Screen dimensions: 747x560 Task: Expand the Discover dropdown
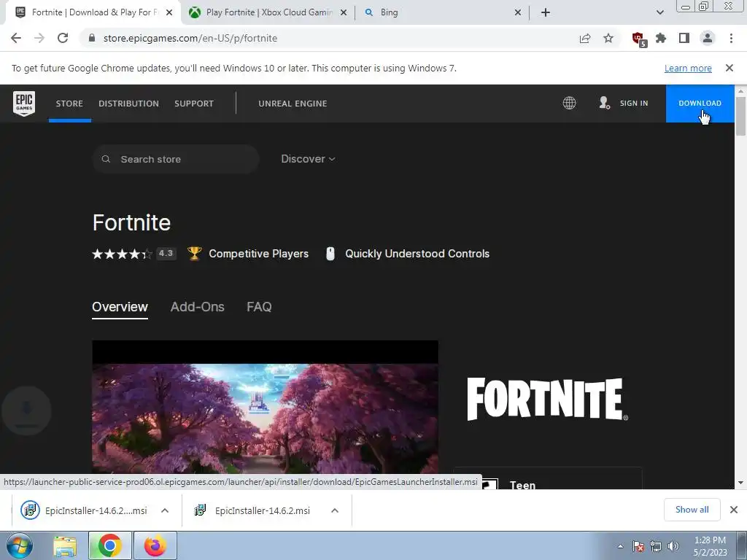tap(308, 159)
